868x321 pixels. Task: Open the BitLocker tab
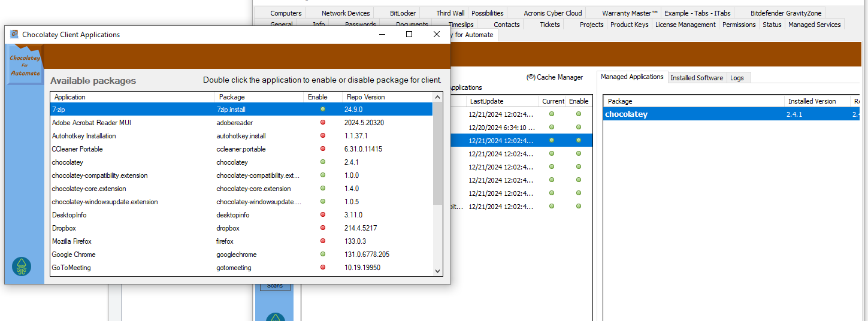403,13
